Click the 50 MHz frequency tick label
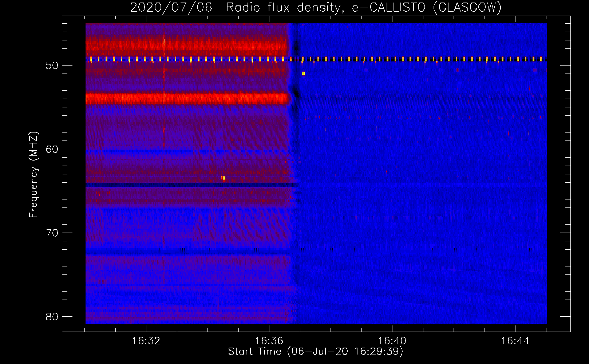The width and height of the screenshot is (589, 364). tap(52, 66)
